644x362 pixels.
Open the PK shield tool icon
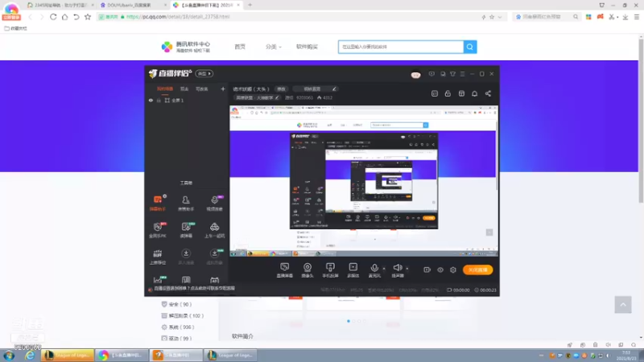click(158, 230)
